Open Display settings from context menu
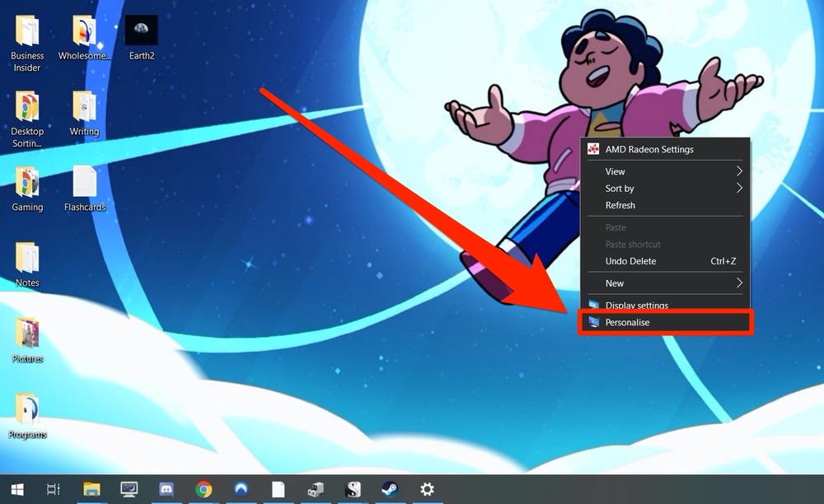This screenshot has width=824, height=504. [x=637, y=306]
